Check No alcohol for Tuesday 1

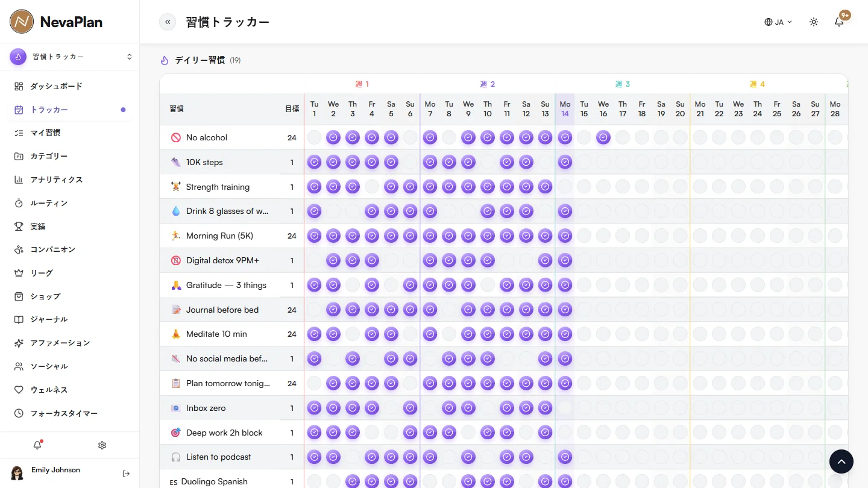pyautogui.click(x=314, y=137)
